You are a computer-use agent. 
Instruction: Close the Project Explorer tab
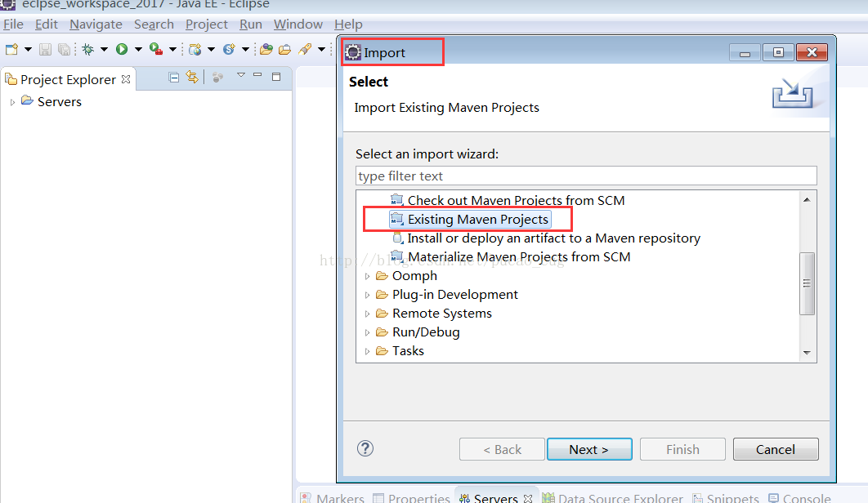click(126, 79)
